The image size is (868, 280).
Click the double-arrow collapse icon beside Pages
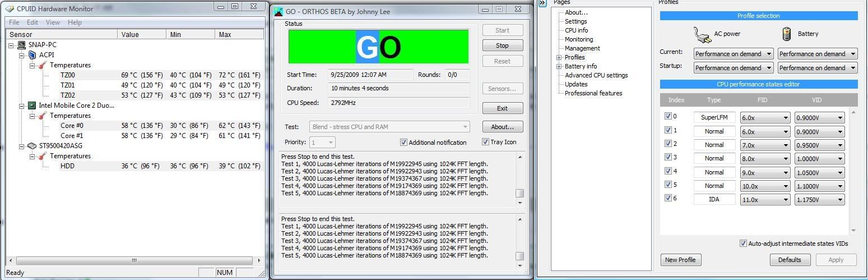point(542,3)
